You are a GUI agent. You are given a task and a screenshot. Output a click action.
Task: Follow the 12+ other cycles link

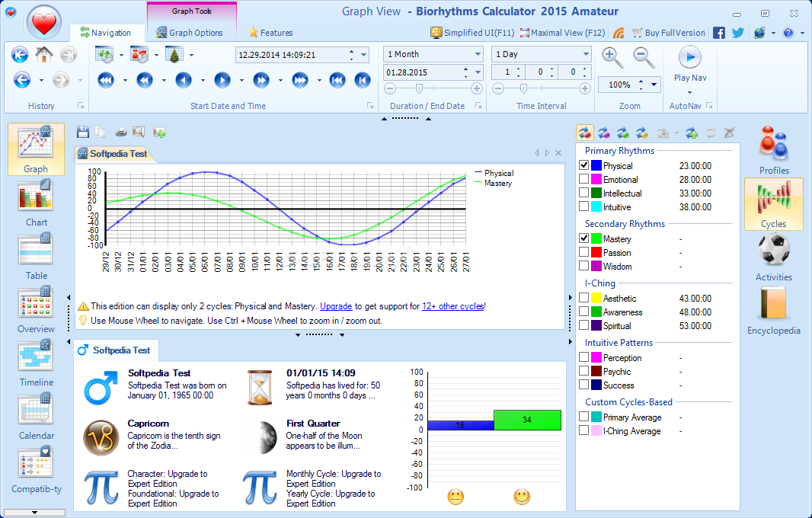tap(453, 306)
